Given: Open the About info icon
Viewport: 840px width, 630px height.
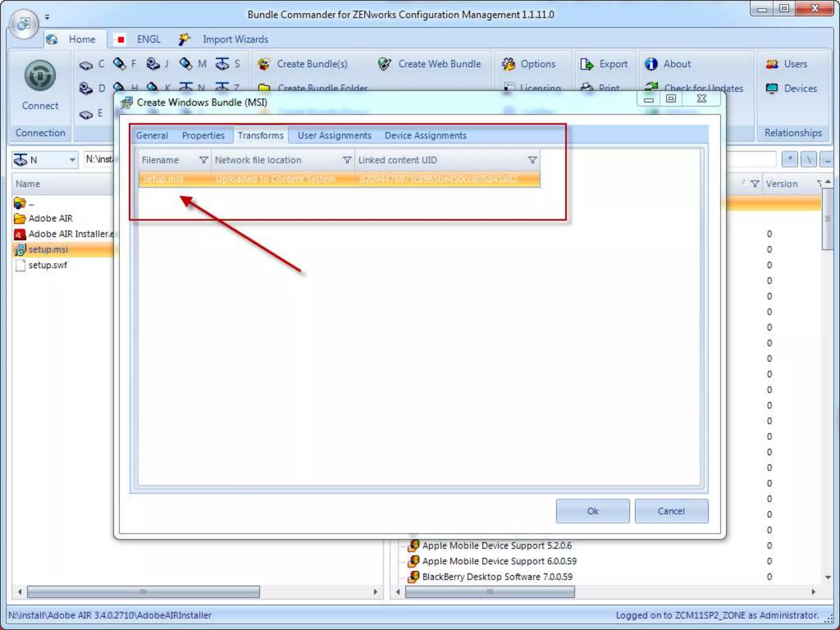Looking at the screenshot, I should tap(651, 64).
